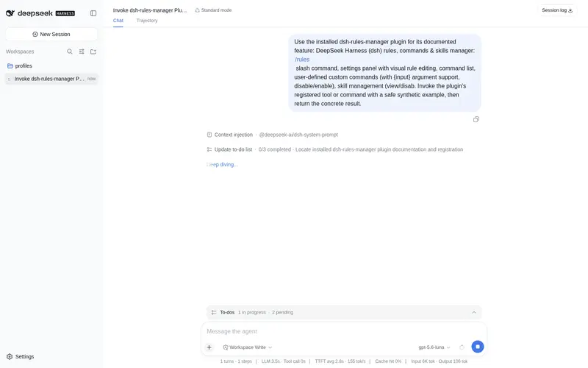Start a New Session
This screenshot has height=368, width=588.
(x=51, y=34)
